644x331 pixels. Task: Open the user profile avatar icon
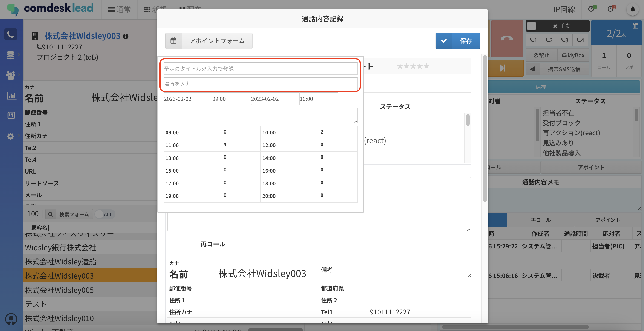tap(11, 319)
